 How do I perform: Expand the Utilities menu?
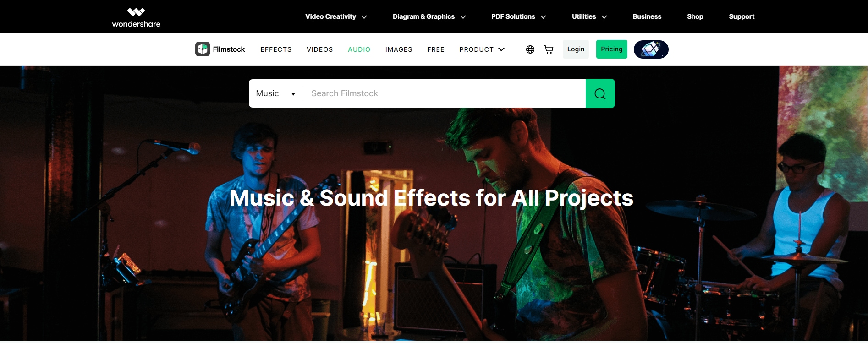point(589,16)
